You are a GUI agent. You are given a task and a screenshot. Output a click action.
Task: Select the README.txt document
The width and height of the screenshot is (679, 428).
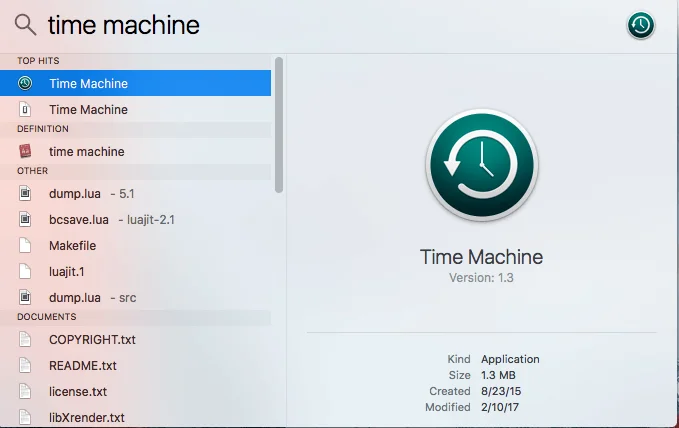82,366
